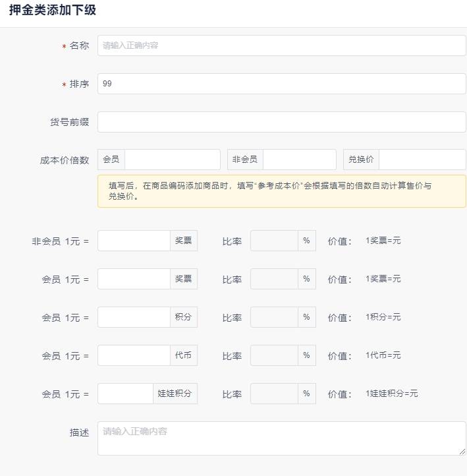Click the 比率 percent field for 娃娃积分 row

(x=274, y=394)
